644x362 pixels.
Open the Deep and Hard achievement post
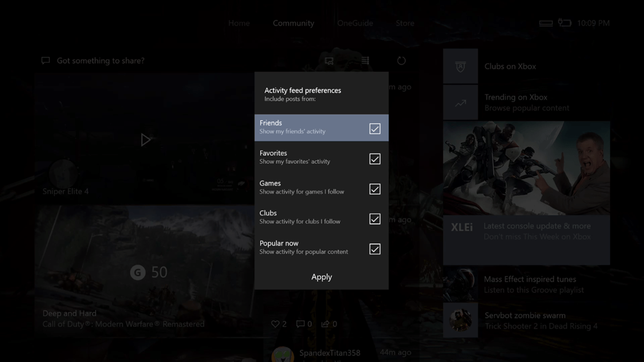coord(144,271)
